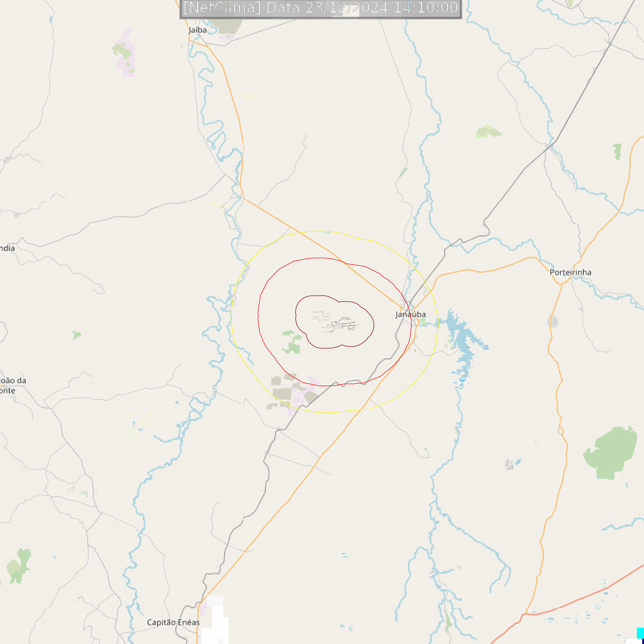Select the Porteirinha town label

570,272
